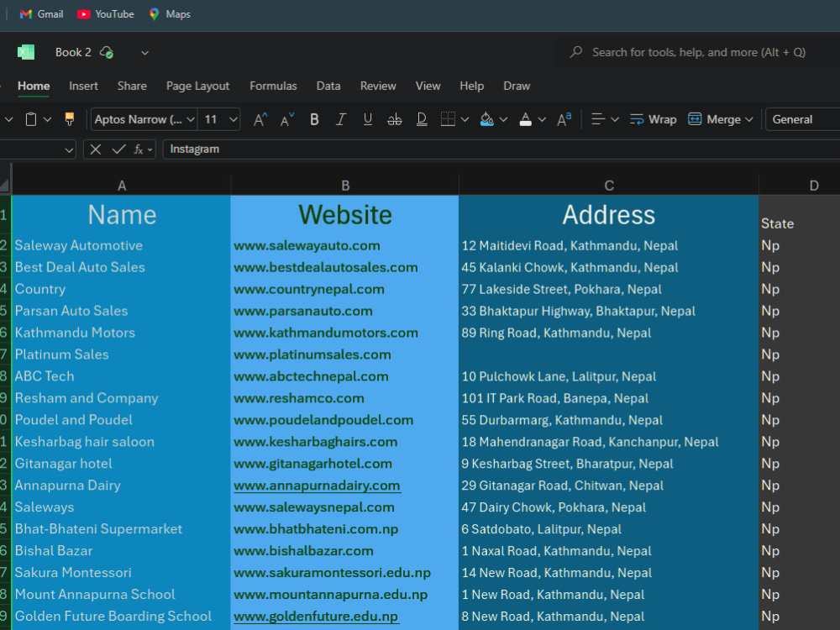Viewport: 840px width, 630px height.
Task: Open the YouTube bookmark
Action: 106,14
